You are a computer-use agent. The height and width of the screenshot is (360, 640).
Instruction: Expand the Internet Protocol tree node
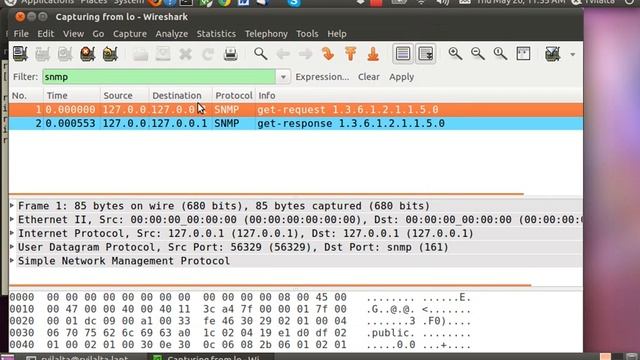pyautogui.click(x=12, y=233)
